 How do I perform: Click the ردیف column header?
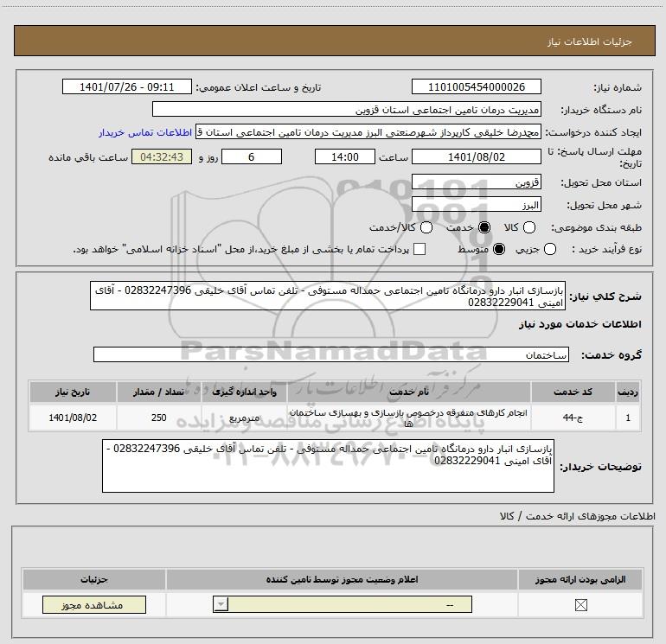628,392
